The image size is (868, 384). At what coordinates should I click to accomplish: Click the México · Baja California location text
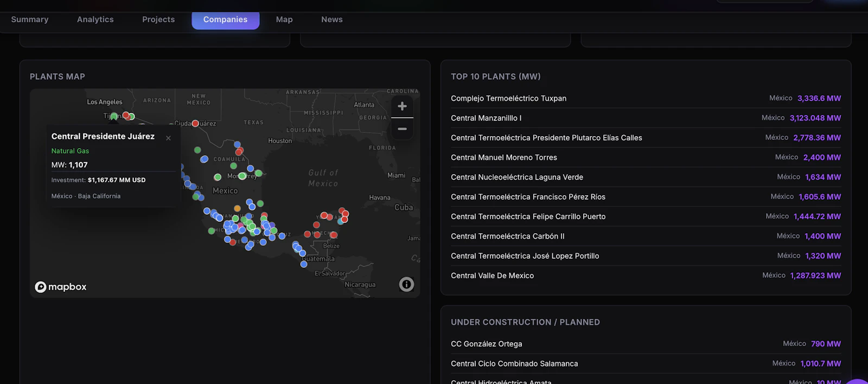(x=86, y=196)
